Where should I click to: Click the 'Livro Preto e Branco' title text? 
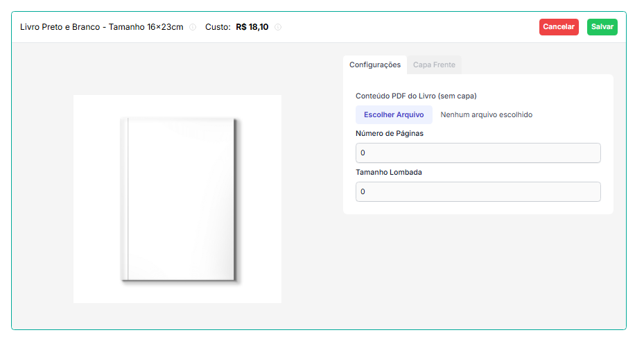click(x=101, y=27)
